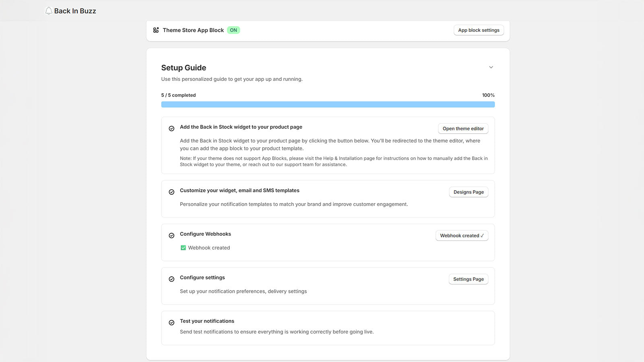Click checkmark icon beside Configure Webhooks

coord(171,236)
